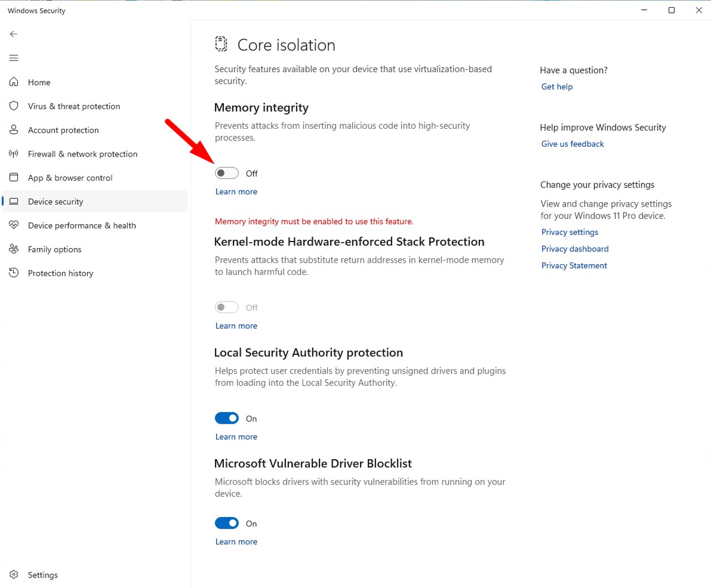Open the Get help link
The image size is (711, 588).
557,87
